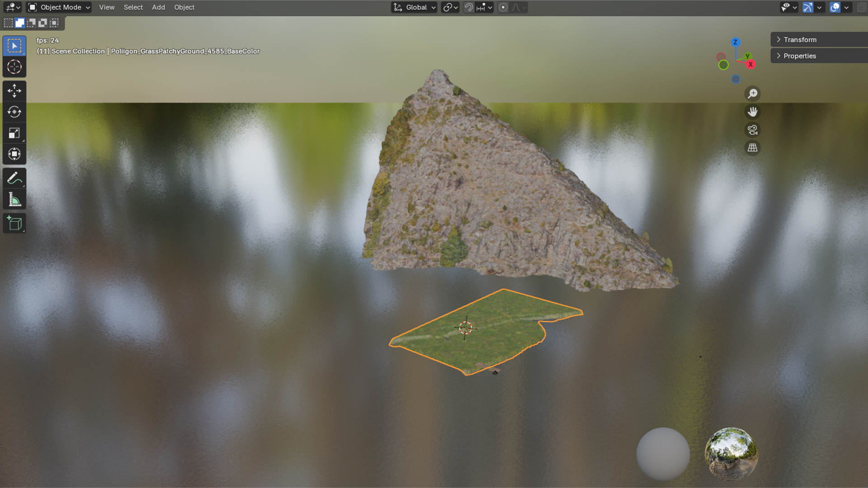The image size is (868, 488).
Task: Click the HDRI preview sphere
Action: coord(731,454)
